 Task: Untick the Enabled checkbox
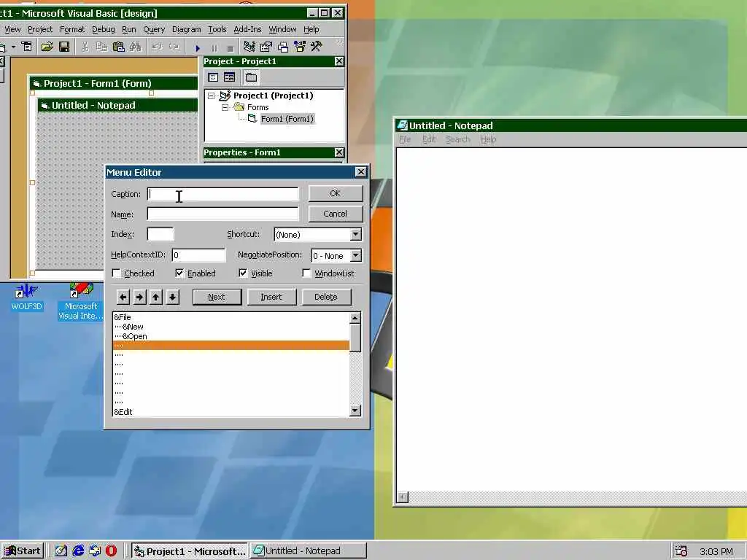pos(179,273)
